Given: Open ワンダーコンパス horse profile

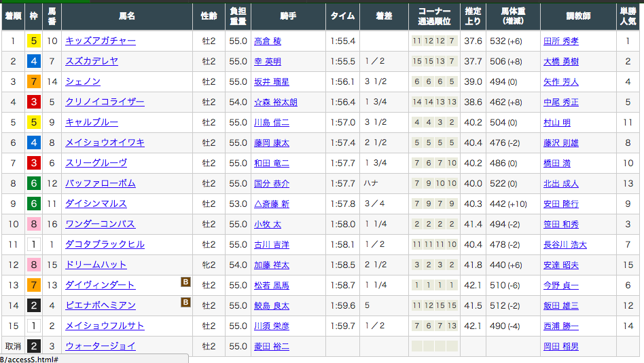Looking at the screenshot, I should click(101, 224).
